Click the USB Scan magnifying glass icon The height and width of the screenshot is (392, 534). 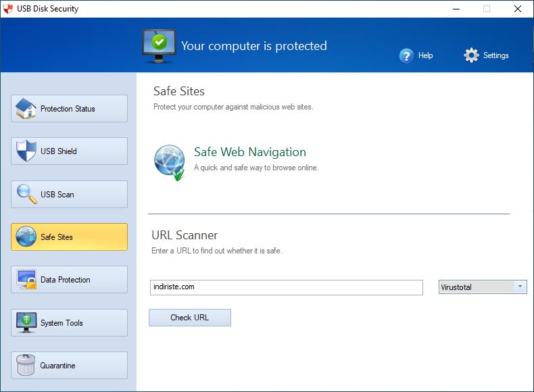26,194
